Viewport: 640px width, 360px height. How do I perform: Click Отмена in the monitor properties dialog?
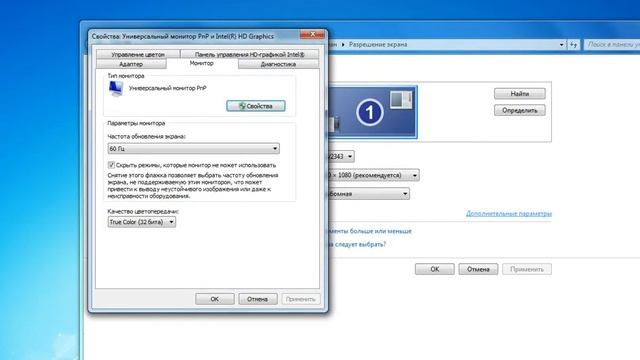pyautogui.click(x=258, y=299)
